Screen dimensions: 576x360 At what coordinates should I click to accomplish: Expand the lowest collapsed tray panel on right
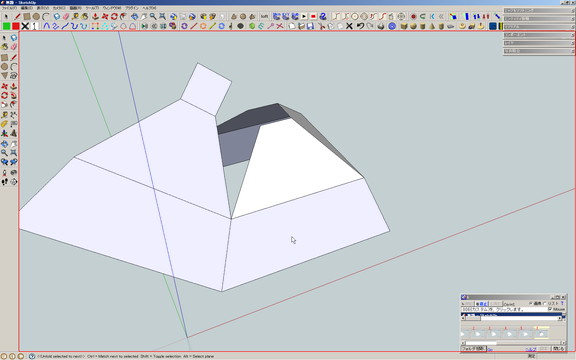(x=539, y=51)
